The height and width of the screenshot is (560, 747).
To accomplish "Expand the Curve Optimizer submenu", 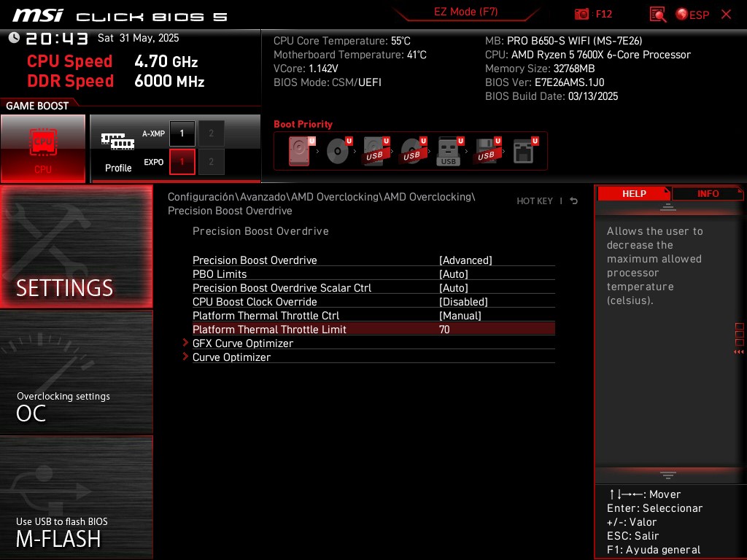I will (x=231, y=357).
